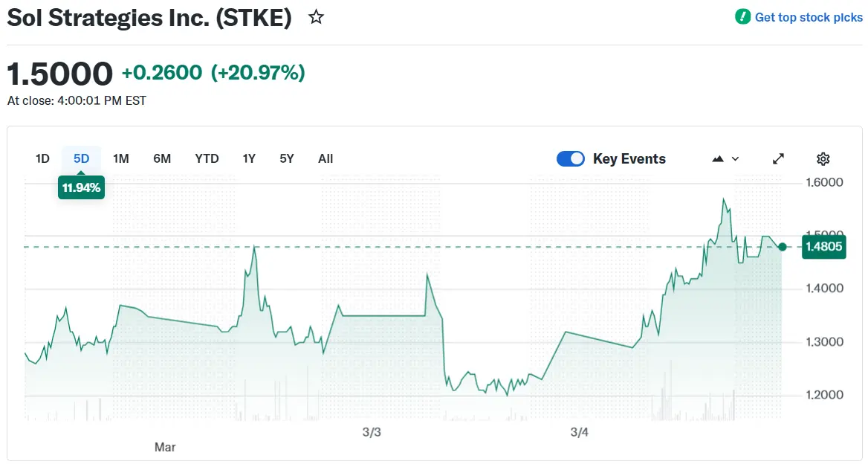
Task: Click the 3/4 date label on axis
Action: [579, 432]
